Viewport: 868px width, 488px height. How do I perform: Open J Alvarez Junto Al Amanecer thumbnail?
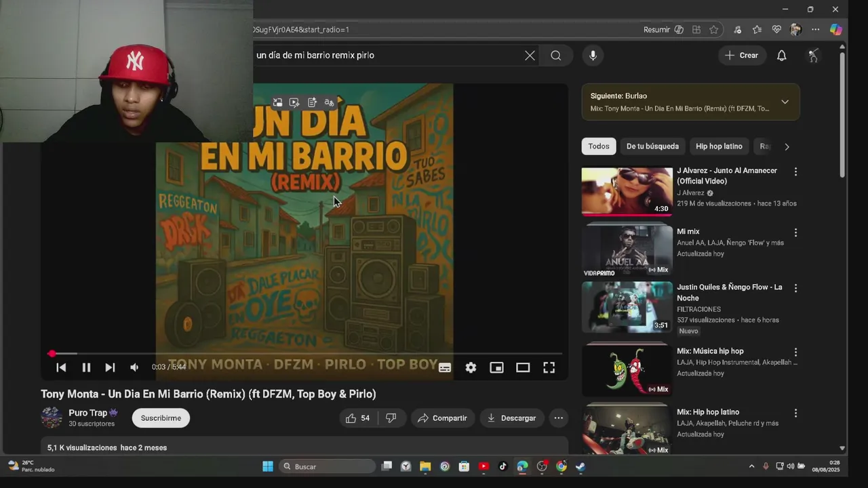[627, 191]
